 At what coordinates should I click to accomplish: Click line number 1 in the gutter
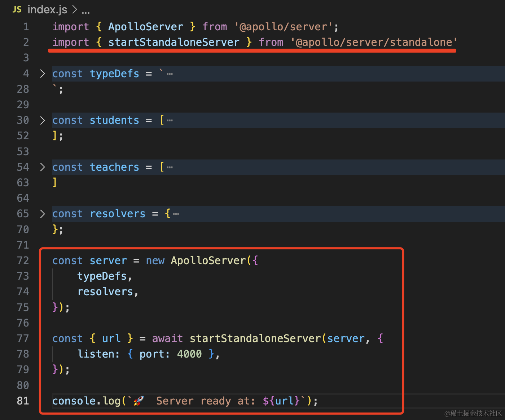point(26,27)
